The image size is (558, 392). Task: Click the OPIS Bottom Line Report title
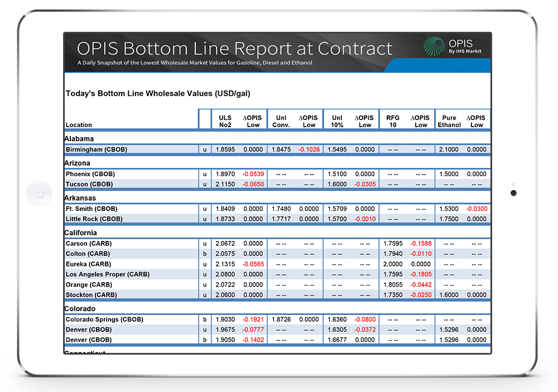pyautogui.click(x=234, y=49)
